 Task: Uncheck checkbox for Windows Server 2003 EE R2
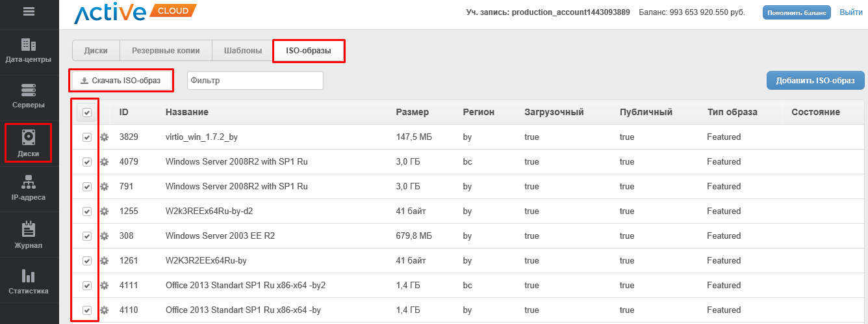(x=87, y=236)
